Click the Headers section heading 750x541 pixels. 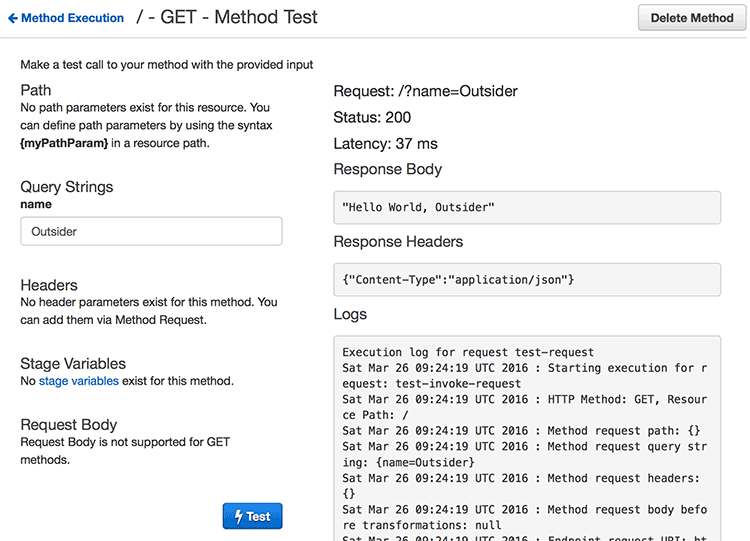(49, 285)
